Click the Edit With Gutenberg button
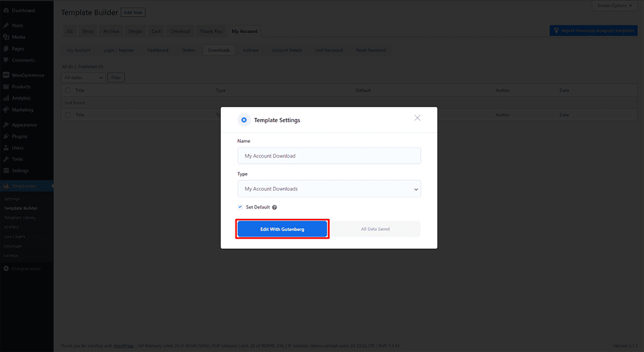This screenshot has width=644, height=352. (282, 229)
